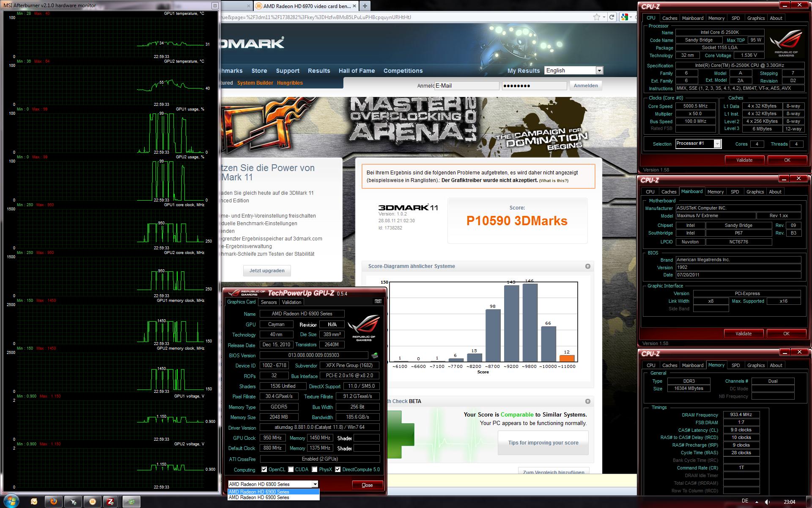Viewport: 812px width, 508px height.
Task: Open the Windows Start menu orb
Action: click(x=11, y=501)
